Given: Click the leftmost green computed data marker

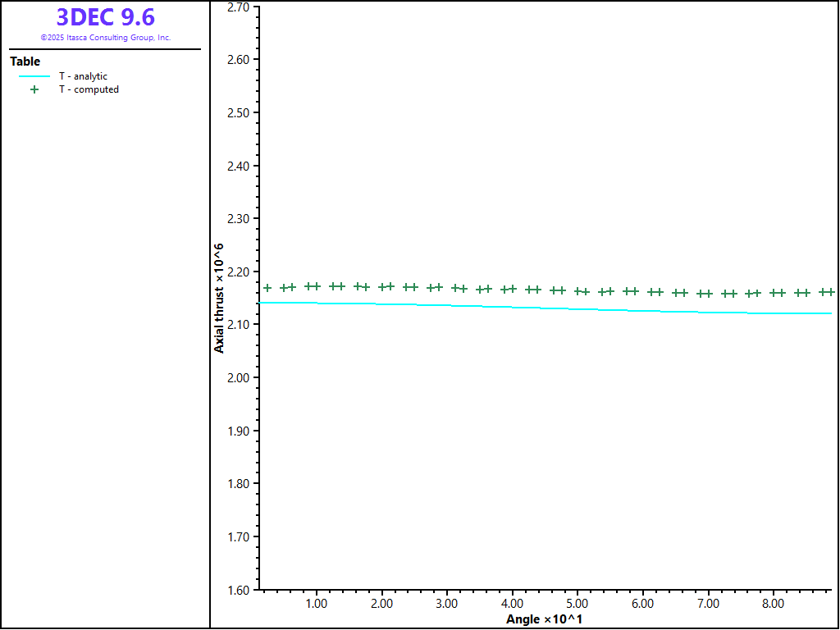Looking at the screenshot, I should tap(267, 288).
